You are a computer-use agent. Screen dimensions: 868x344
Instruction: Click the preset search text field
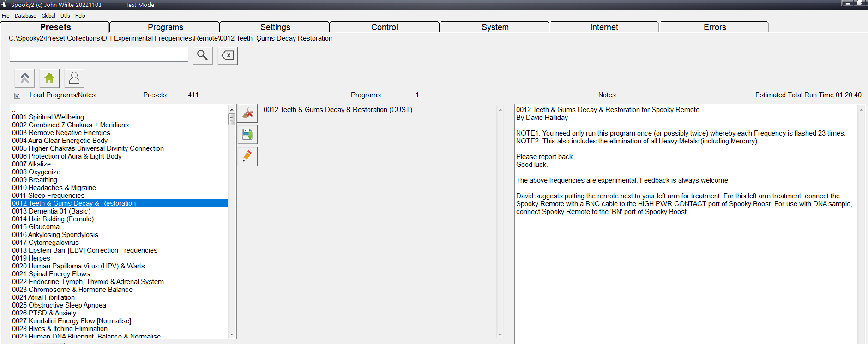tap(99, 54)
